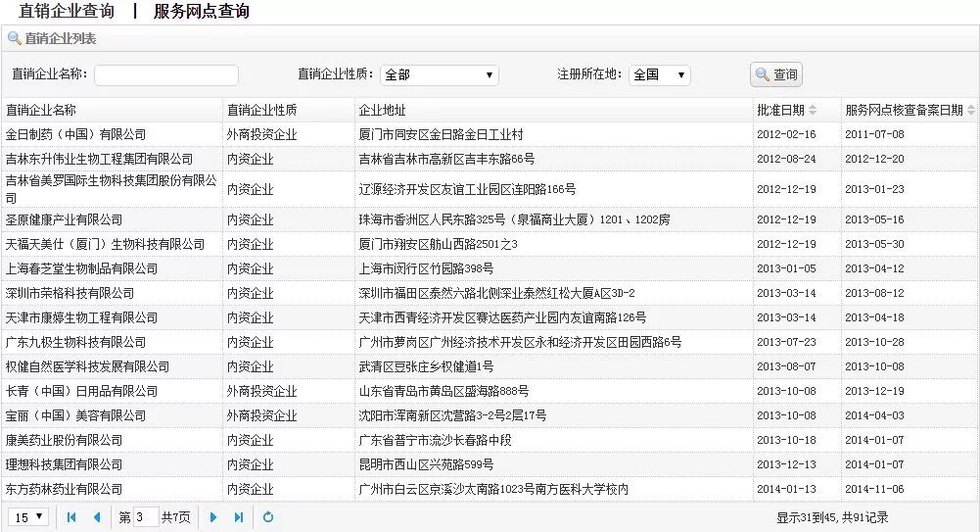Click the 查询 search button
Screen dimensions: 980x532
(x=776, y=74)
